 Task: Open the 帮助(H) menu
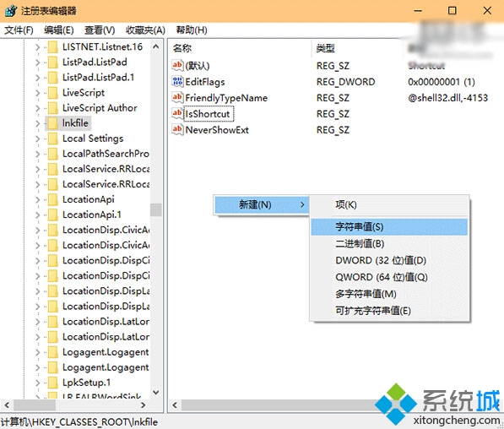(192, 30)
